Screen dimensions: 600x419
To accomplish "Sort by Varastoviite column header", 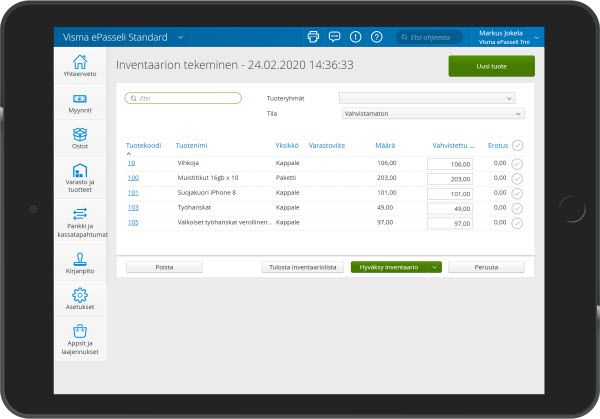I will click(327, 145).
